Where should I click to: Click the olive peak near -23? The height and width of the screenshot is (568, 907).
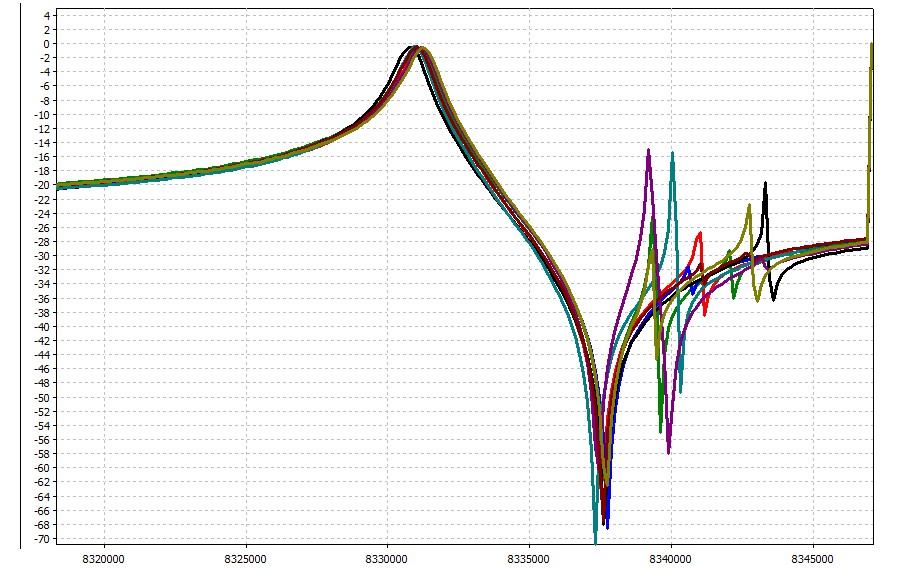(x=749, y=206)
